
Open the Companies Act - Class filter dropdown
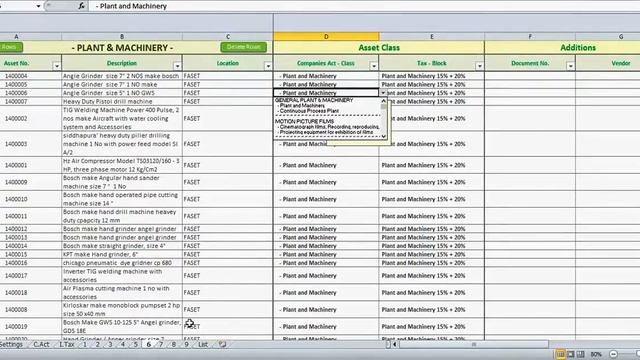373,66
